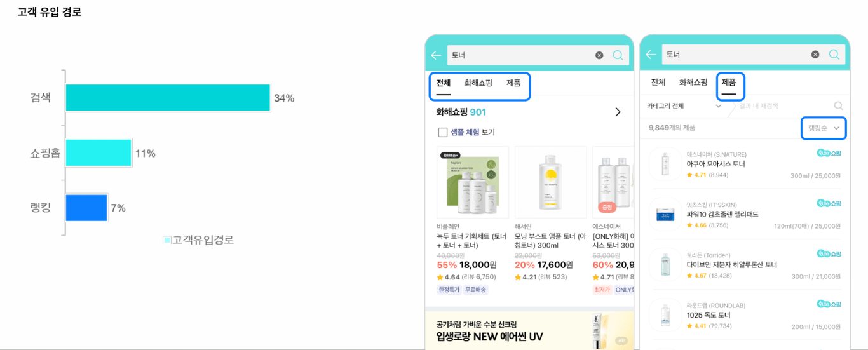Clear search text in right phone screen
Screen dimensions: 868x350
click(815, 55)
